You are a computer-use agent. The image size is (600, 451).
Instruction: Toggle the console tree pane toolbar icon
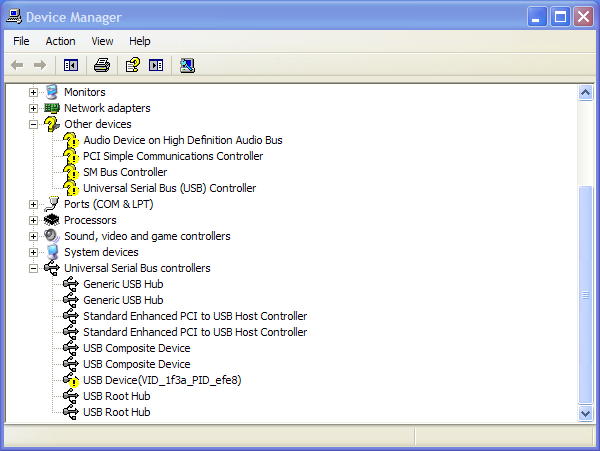coord(71,65)
